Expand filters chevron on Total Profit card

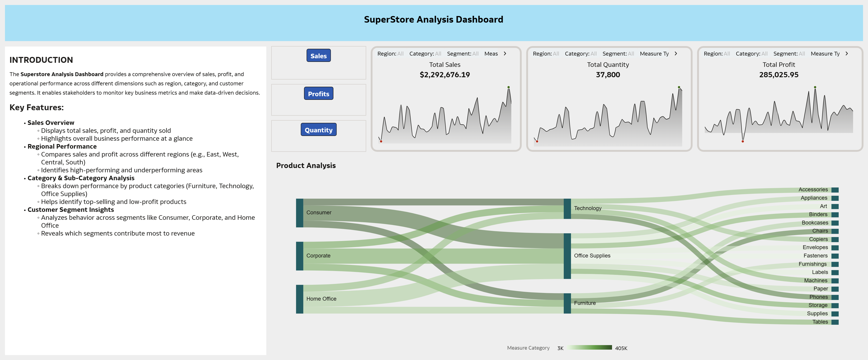(x=847, y=54)
